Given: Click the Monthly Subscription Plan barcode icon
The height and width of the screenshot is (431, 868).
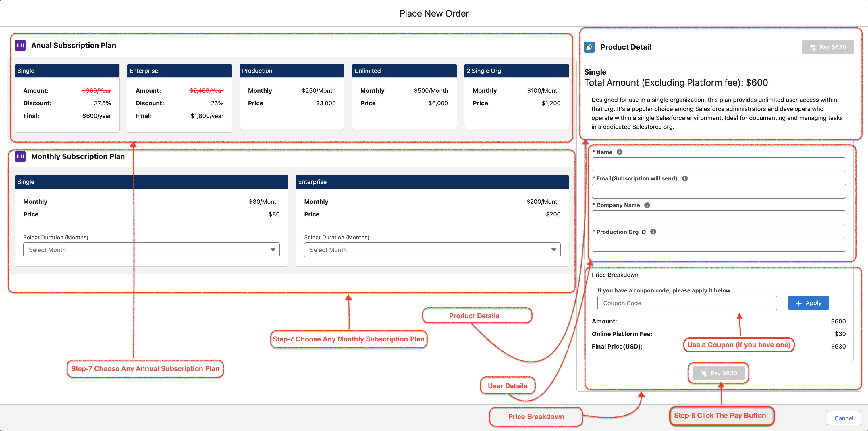Looking at the screenshot, I should (x=20, y=157).
